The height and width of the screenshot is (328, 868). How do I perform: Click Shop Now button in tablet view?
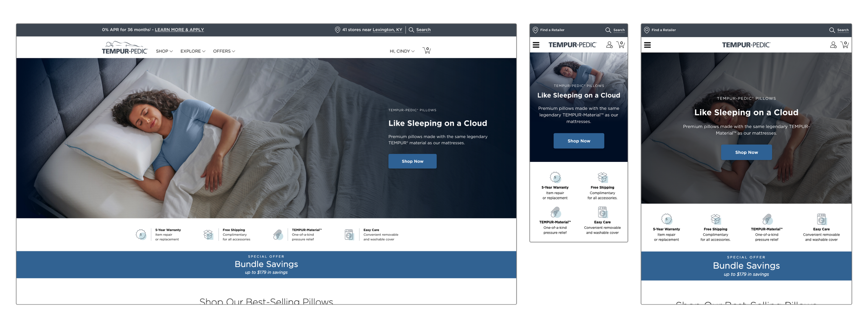pos(746,152)
